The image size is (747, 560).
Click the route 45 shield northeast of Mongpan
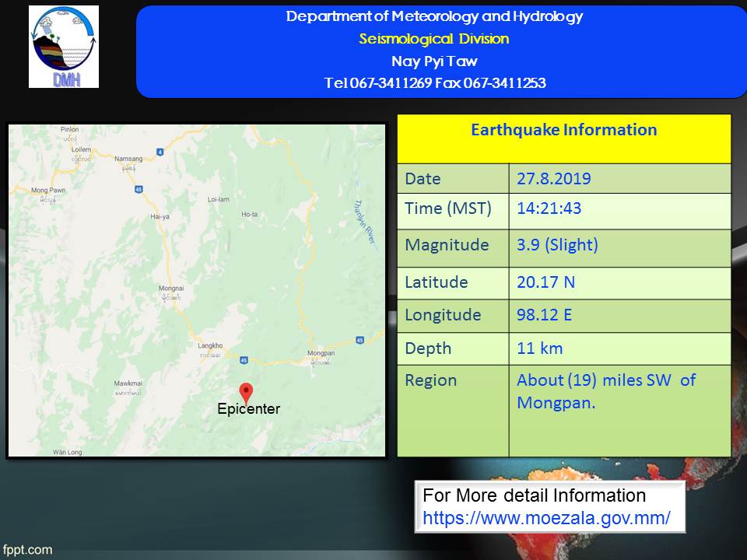click(x=359, y=340)
